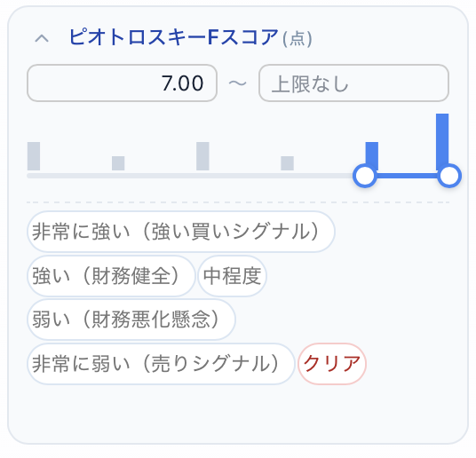Select the right slider handle
Image resolution: width=476 pixels, height=458 pixels.
point(449,176)
